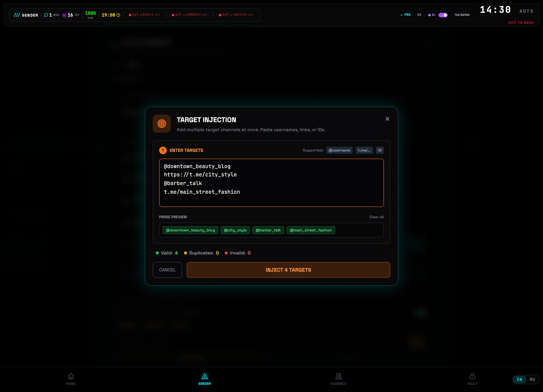Image resolution: width=543 pixels, height=392 pixels.
Task: Click the Valid: 4 counter
Action: [167, 253]
